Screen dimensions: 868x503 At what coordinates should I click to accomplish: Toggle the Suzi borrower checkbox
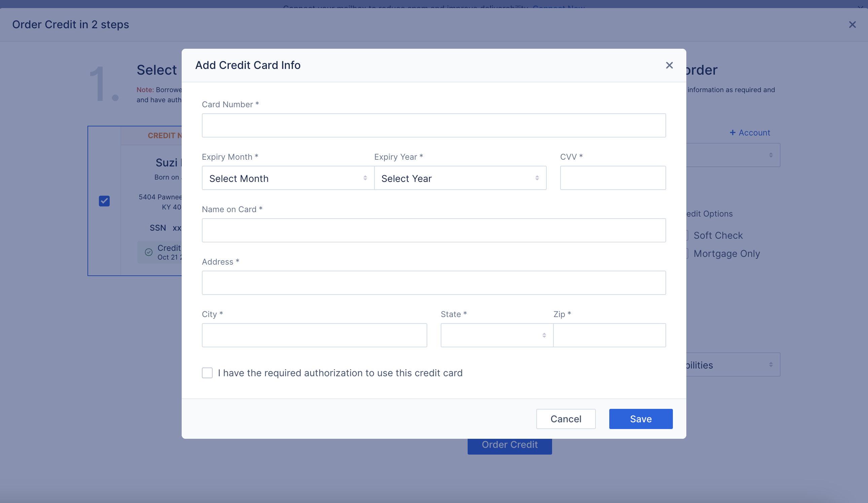tap(104, 201)
